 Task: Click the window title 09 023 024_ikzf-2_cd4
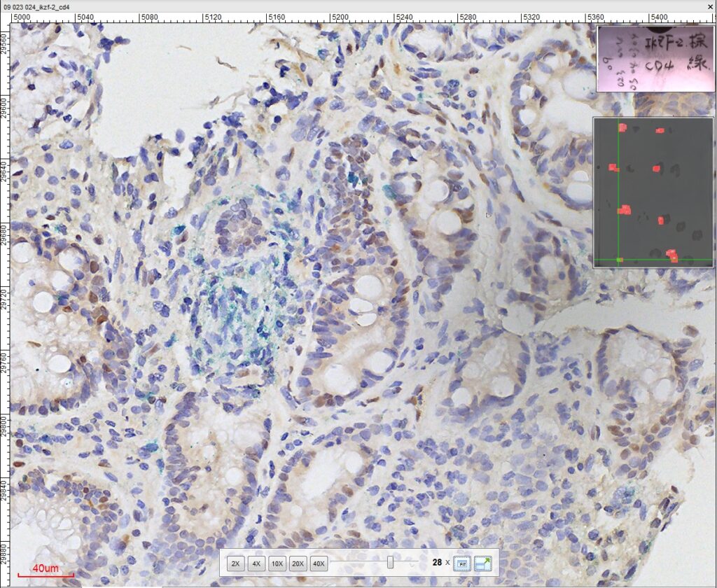point(36,6)
